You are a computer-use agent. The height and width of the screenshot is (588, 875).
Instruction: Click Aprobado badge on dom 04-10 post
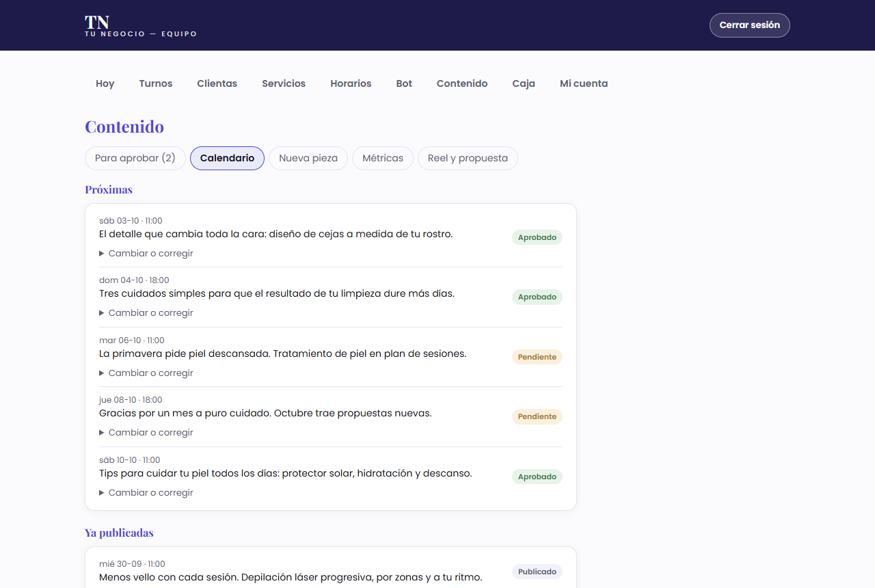[537, 297]
